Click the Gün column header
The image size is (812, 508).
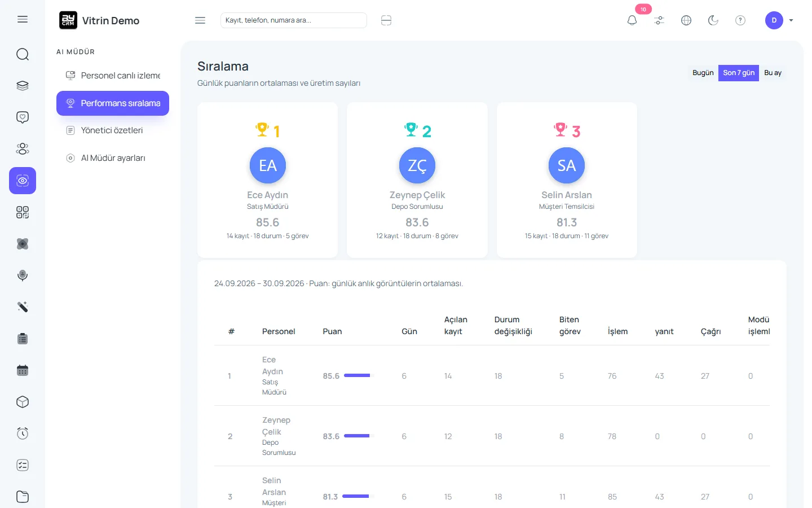coord(409,331)
